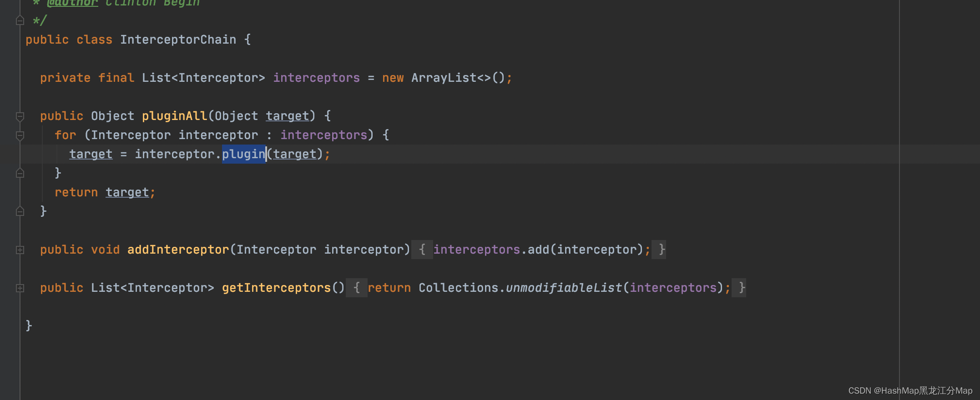The height and width of the screenshot is (400, 980).
Task: Click the highlighted plugin method call
Action: click(243, 154)
